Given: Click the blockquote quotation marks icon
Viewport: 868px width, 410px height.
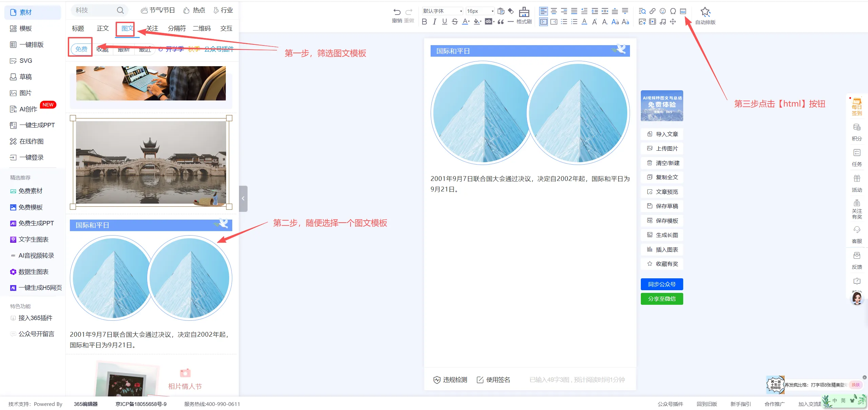Looking at the screenshot, I should 500,22.
